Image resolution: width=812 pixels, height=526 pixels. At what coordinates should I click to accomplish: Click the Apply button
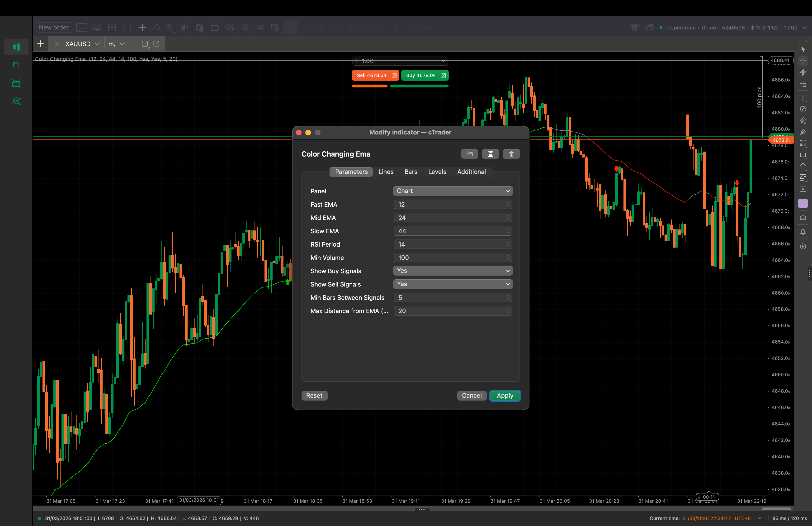click(505, 396)
